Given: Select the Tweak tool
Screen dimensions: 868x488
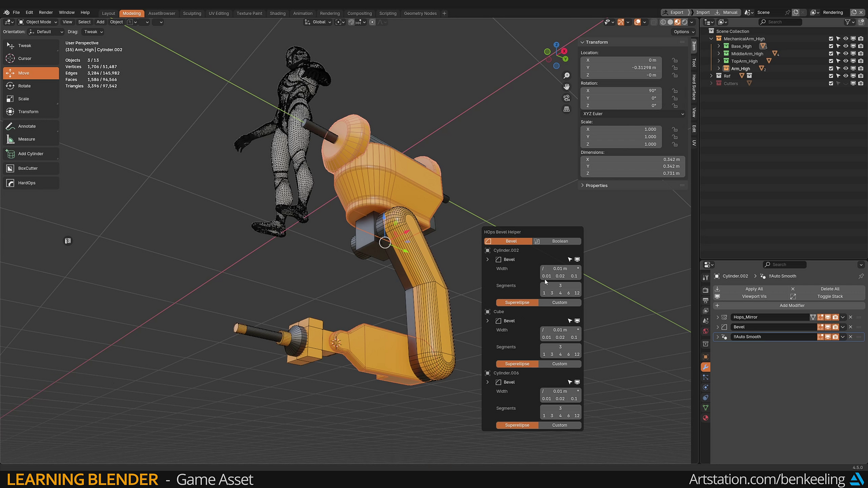Looking at the screenshot, I should 31,46.
